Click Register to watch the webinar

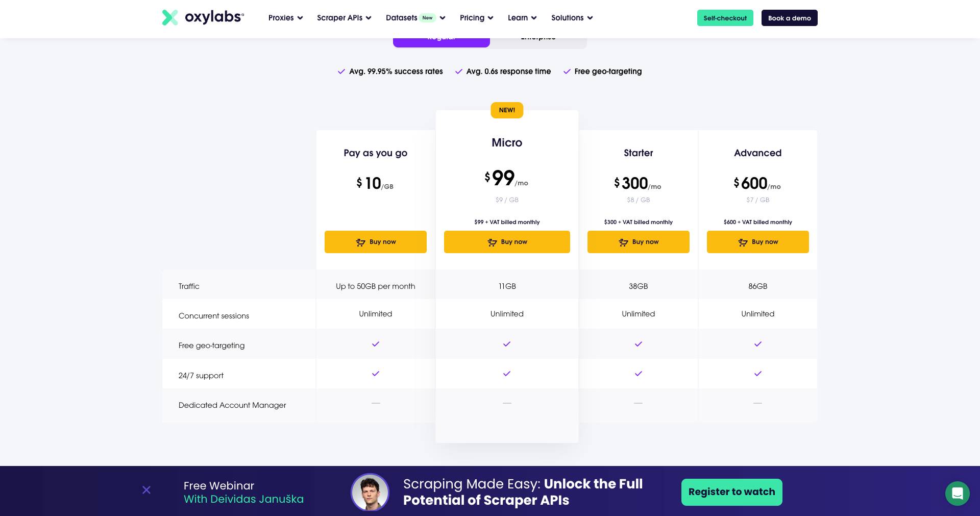click(731, 492)
